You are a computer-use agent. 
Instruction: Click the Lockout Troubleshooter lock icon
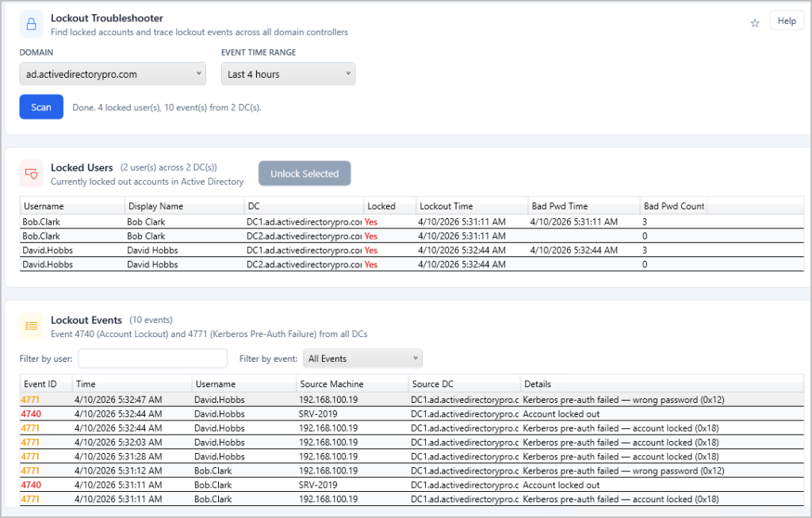click(32, 25)
